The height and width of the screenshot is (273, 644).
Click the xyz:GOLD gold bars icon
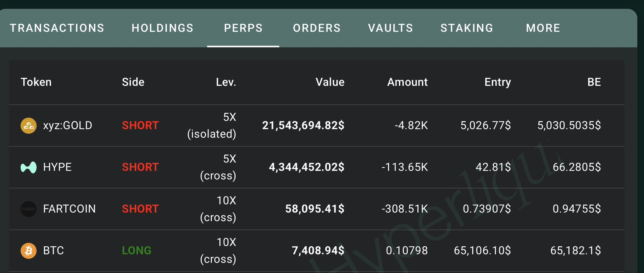pyautogui.click(x=29, y=126)
